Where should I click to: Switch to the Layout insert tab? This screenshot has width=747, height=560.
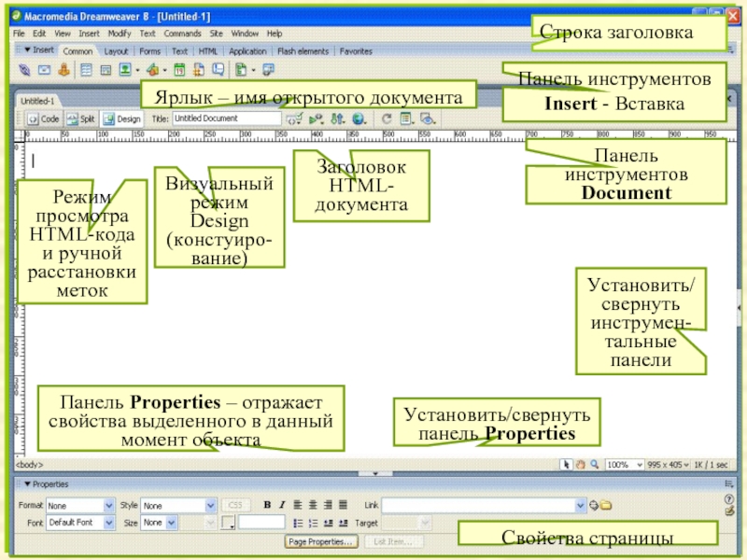(116, 51)
